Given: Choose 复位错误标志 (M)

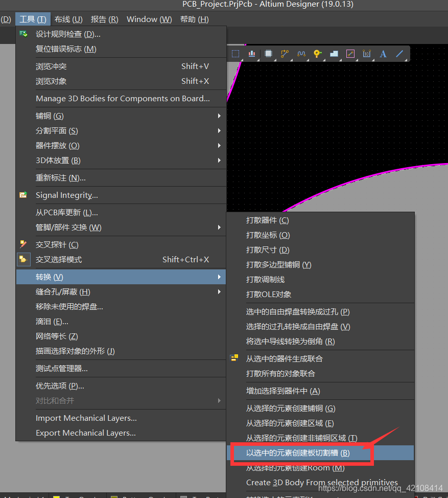Looking at the screenshot, I should point(121,49).
